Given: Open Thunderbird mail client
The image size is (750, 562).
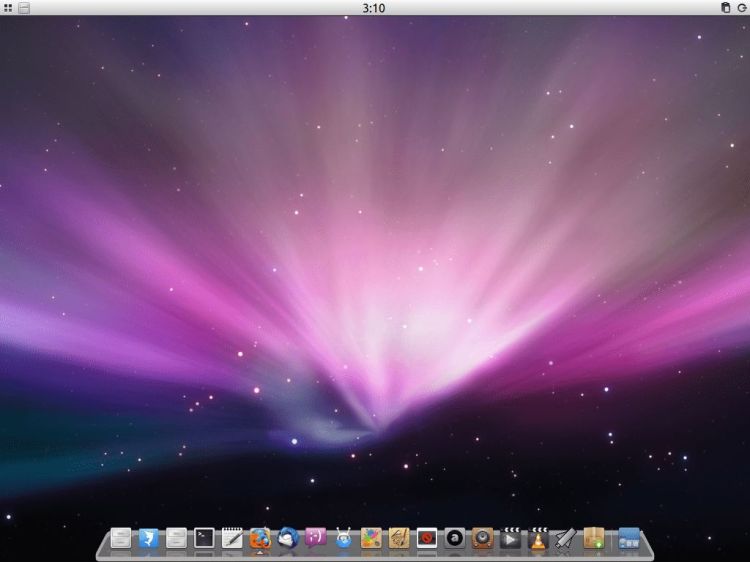Looking at the screenshot, I should (288, 539).
